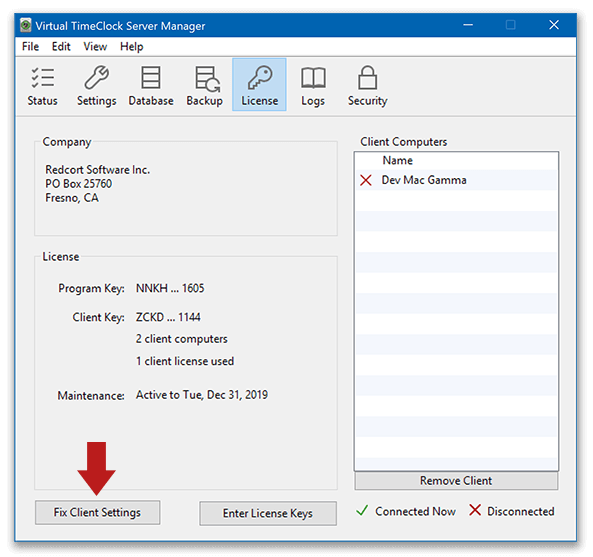Close the Server Manager window
Viewport: 593px width, 557px height.
(x=554, y=25)
